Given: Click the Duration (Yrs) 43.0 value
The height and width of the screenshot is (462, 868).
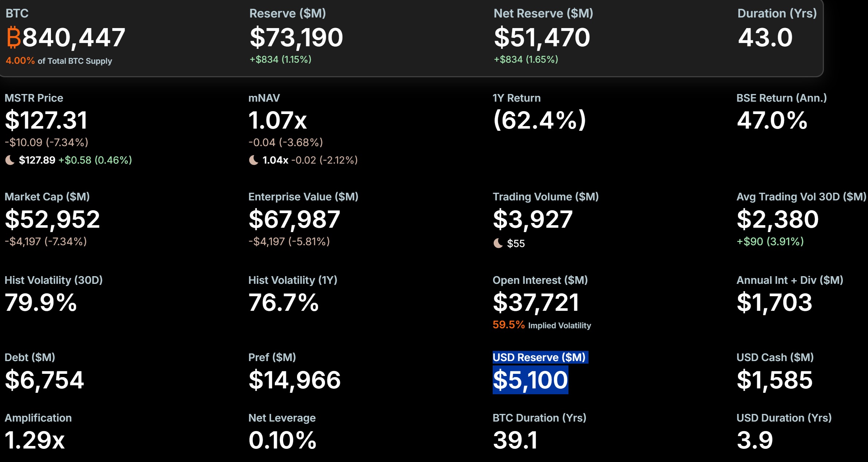Looking at the screenshot, I should click(765, 37).
